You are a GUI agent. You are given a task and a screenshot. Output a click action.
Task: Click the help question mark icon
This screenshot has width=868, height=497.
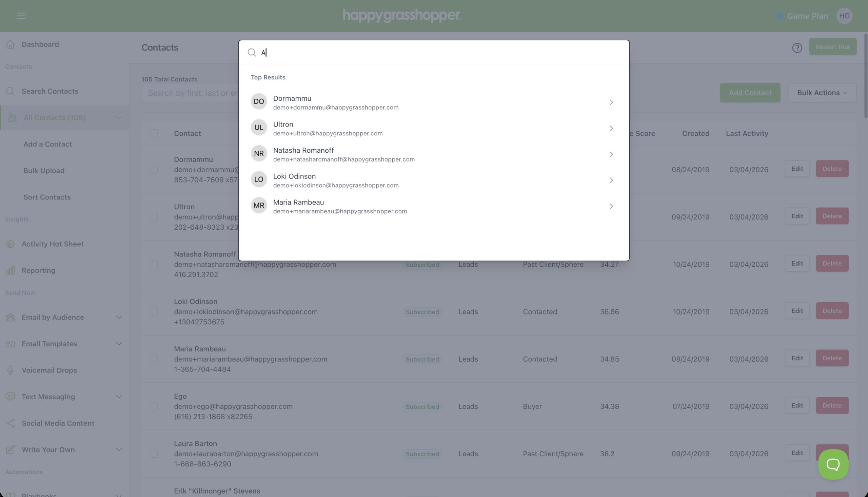pyautogui.click(x=797, y=48)
